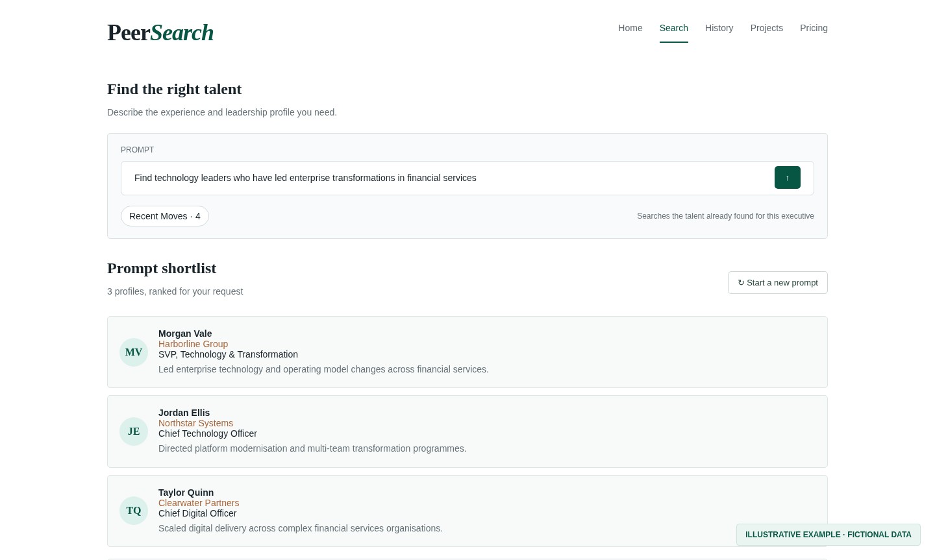
Task: Select Morgan Vale's name
Action: [185, 334]
